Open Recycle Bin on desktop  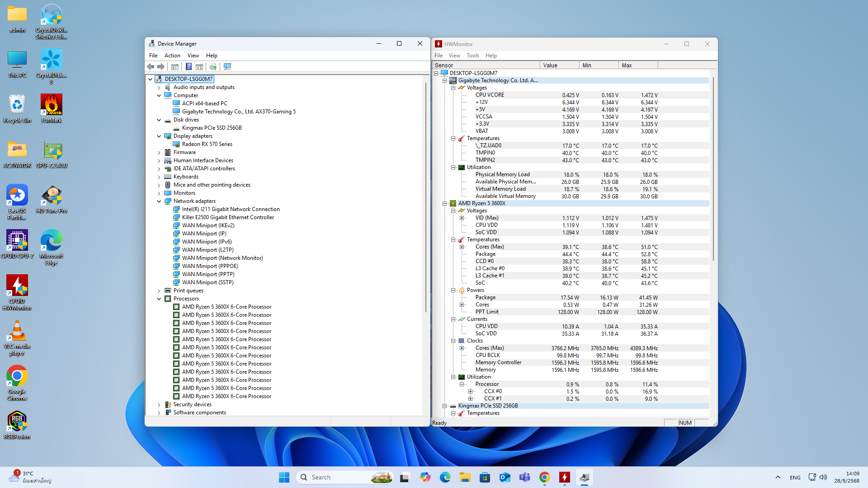(17, 108)
